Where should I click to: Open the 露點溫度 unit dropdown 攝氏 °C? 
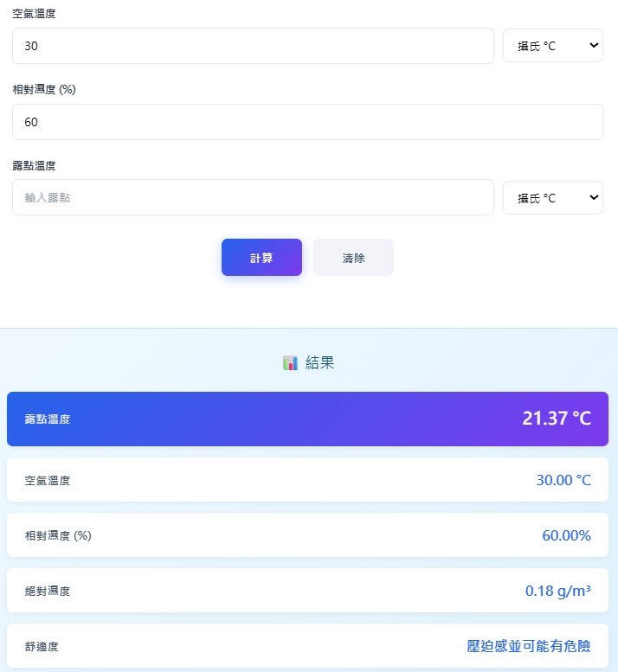pos(553,197)
